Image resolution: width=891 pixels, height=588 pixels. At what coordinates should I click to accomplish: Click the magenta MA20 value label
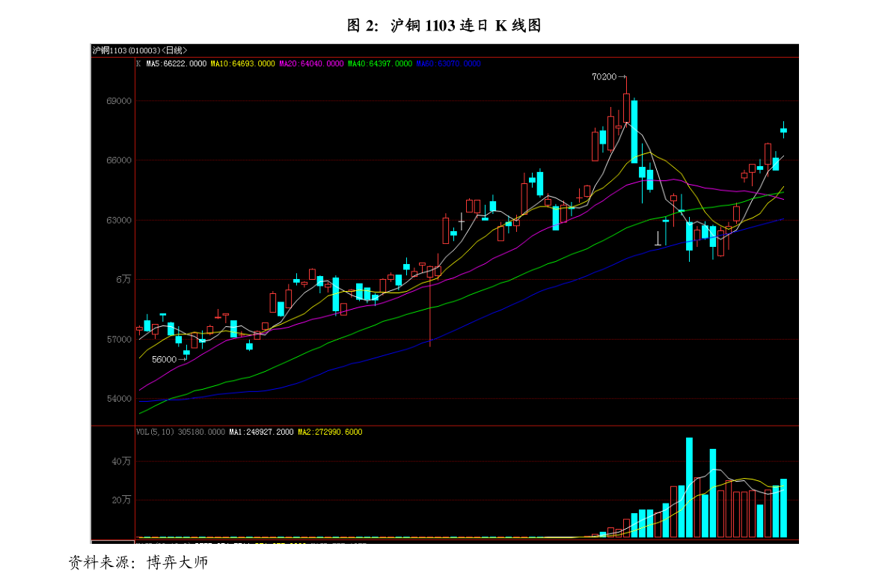[x=310, y=64]
